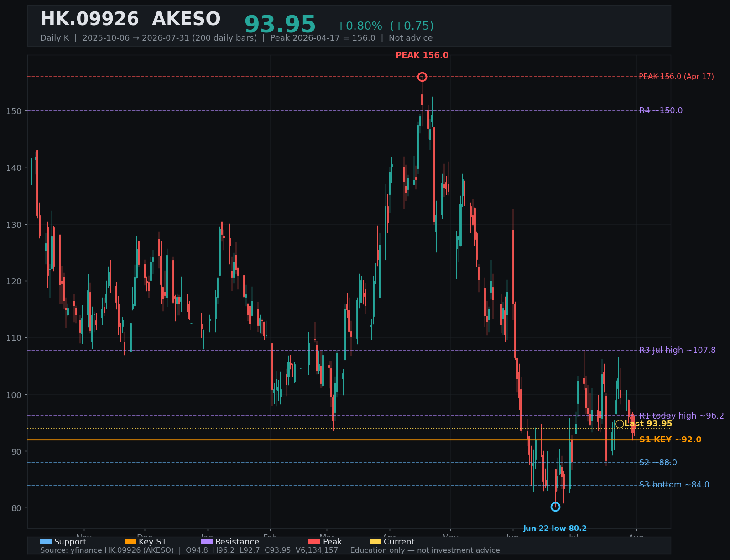
Task: Click the "PEAK 156.0 (Apr 17)" line label
Action: coord(676,77)
